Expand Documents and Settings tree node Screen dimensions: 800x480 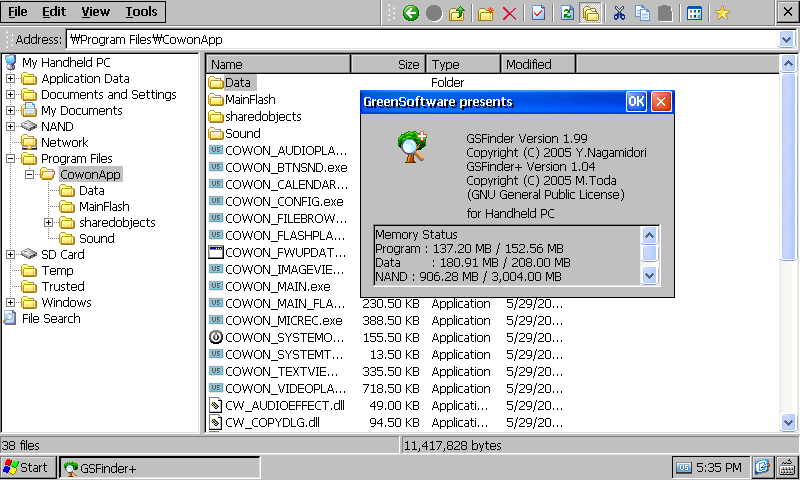pyautogui.click(x=10, y=94)
